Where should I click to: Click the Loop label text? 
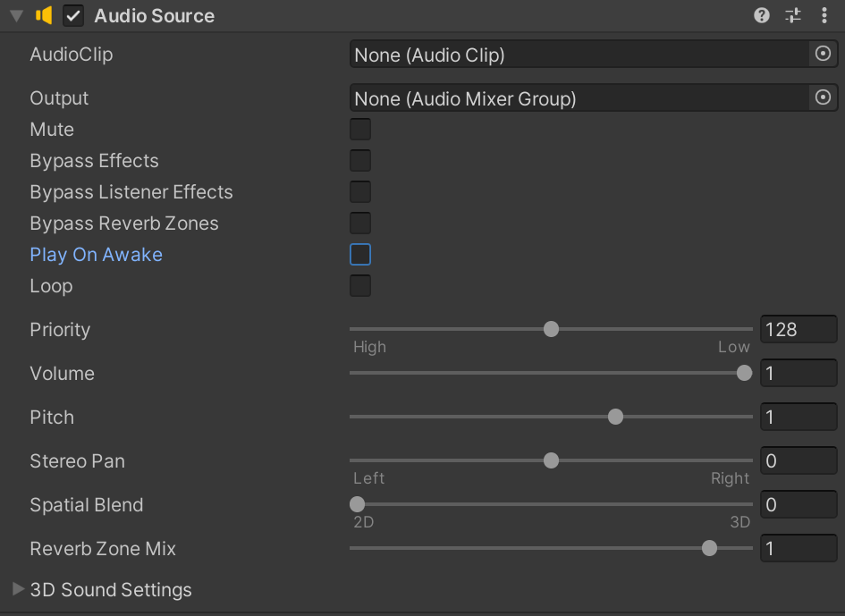coord(50,285)
